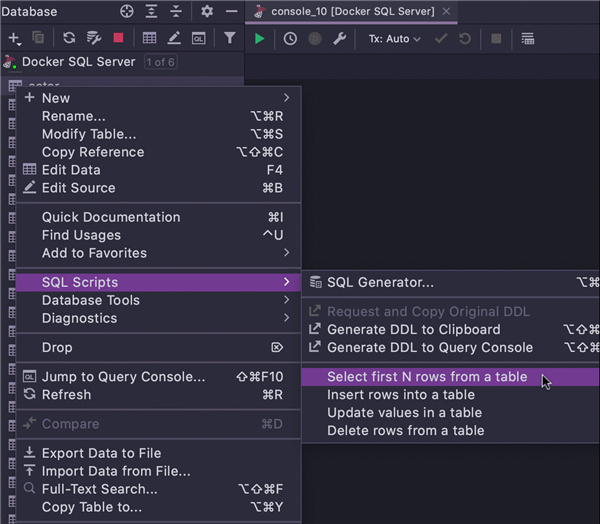Choose Modify Table... menu item
The image size is (600, 524).
[158, 134]
